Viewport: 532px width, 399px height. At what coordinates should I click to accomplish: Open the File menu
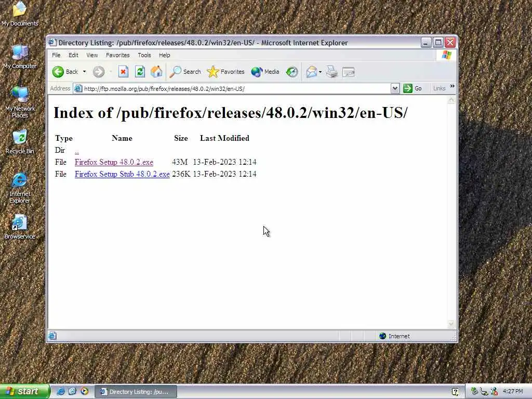(x=56, y=55)
